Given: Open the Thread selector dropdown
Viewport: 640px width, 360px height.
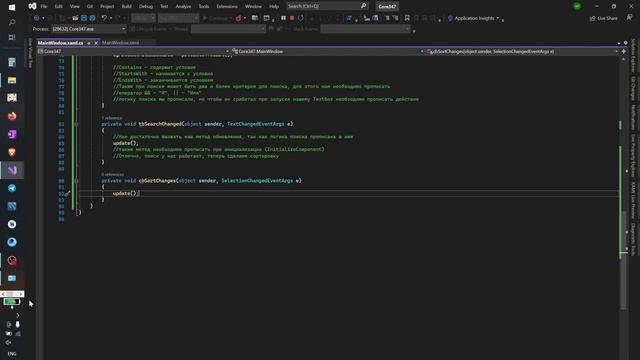Looking at the screenshot, I should (228, 29).
